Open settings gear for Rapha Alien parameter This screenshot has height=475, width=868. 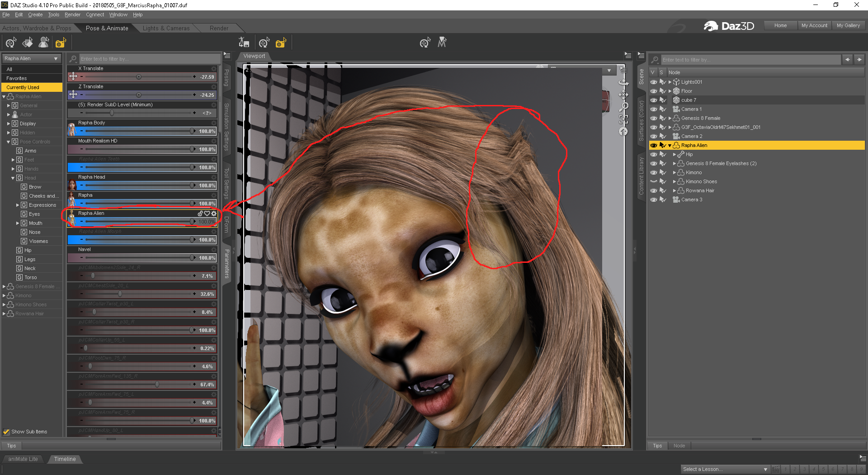coord(214,214)
